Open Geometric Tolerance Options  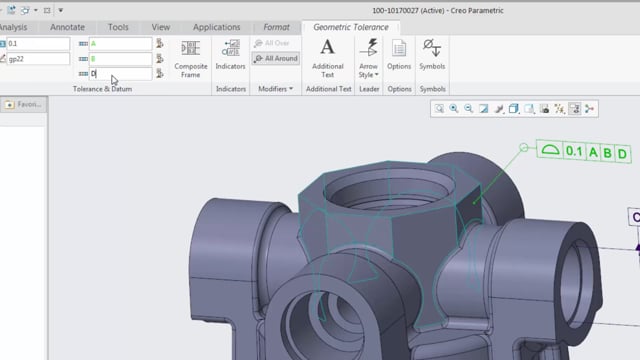tap(399, 54)
